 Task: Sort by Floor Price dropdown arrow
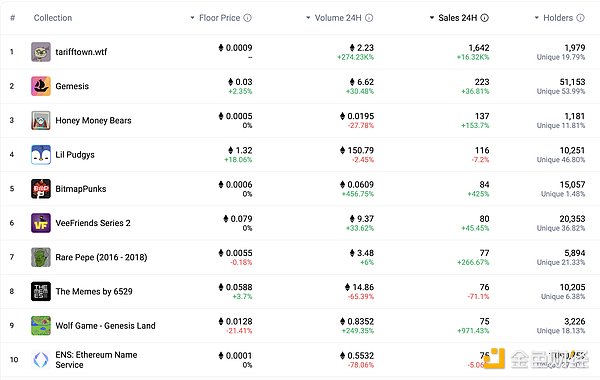coord(192,18)
